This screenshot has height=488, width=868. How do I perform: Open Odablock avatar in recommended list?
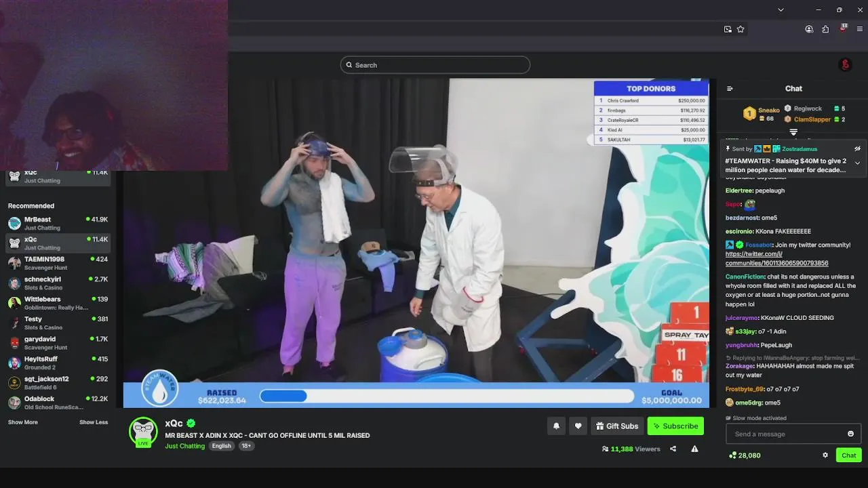[x=14, y=403]
